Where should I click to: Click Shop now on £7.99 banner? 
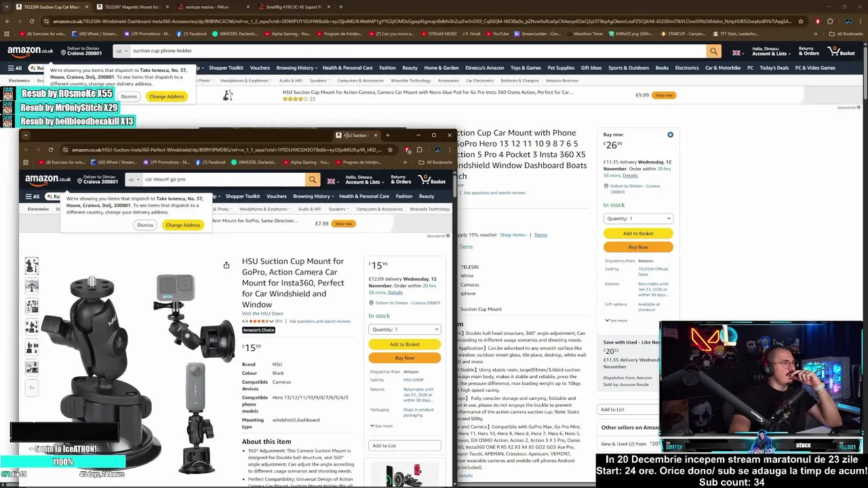344,224
